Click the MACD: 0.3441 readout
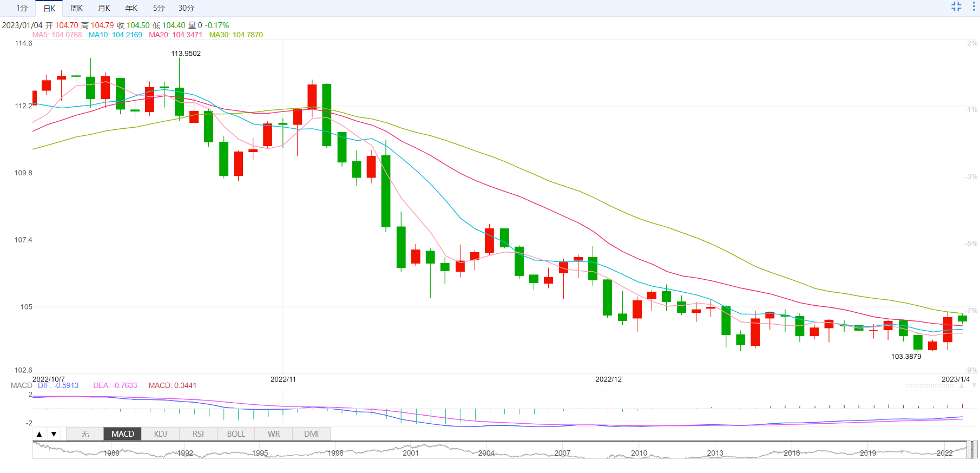980x473 pixels. click(173, 385)
